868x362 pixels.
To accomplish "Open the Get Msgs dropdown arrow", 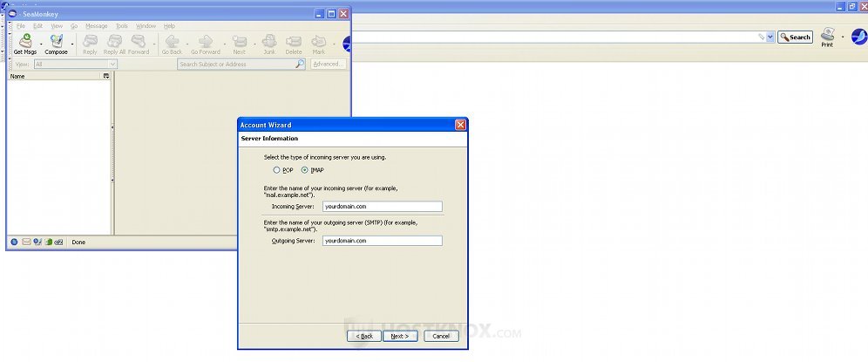I will [41, 44].
